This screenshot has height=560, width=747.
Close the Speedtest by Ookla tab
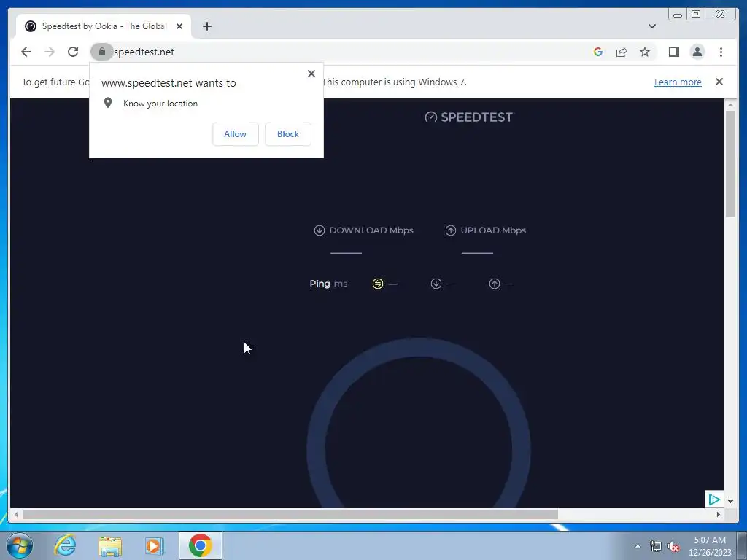pos(179,26)
